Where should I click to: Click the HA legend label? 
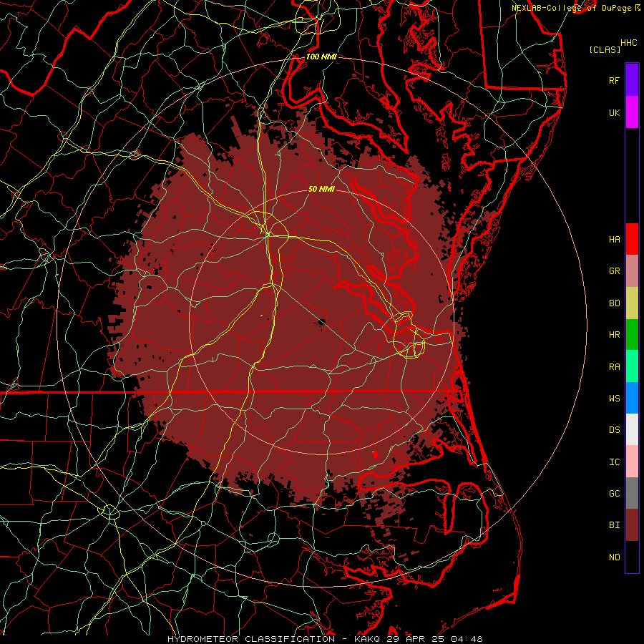[614, 240]
